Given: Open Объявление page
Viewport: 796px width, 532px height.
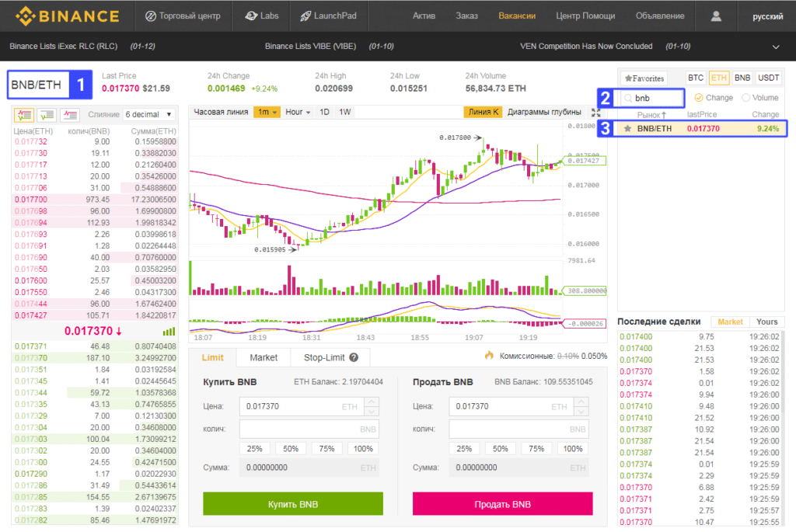Looking at the screenshot, I should (660, 16).
